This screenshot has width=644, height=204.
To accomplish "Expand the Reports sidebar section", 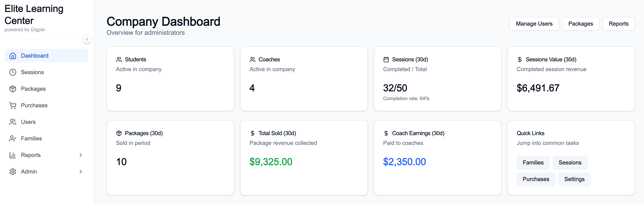I will 80,155.
